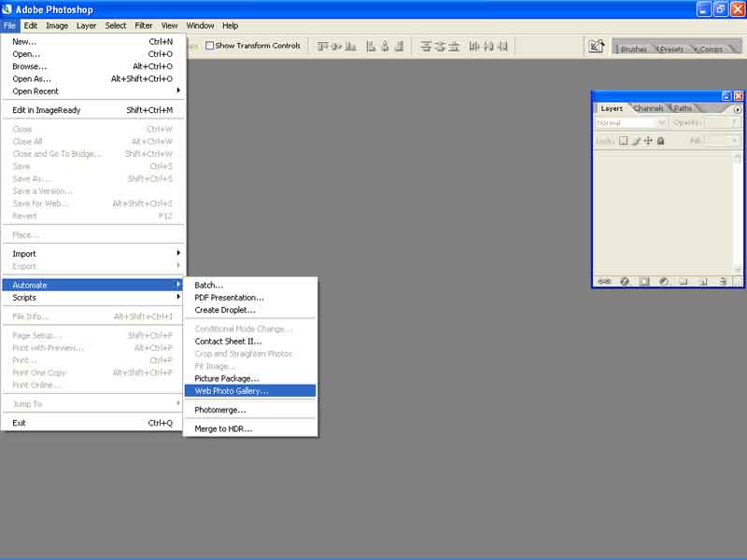Click the Align bottom edges icon
The width and height of the screenshot is (747, 560).
(x=350, y=46)
